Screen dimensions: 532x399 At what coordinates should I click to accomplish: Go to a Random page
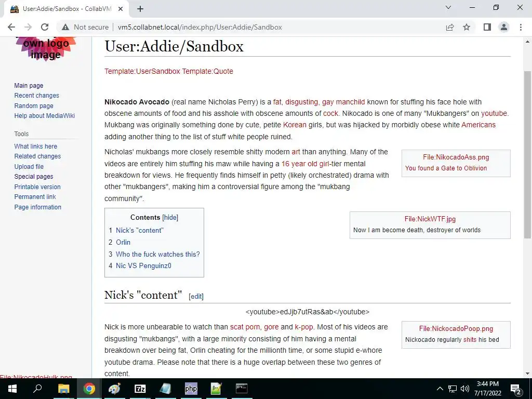(34, 105)
